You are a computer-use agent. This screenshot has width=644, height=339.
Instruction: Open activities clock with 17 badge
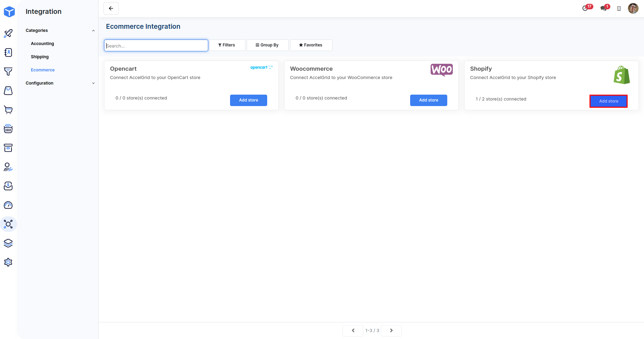coord(587,8)
